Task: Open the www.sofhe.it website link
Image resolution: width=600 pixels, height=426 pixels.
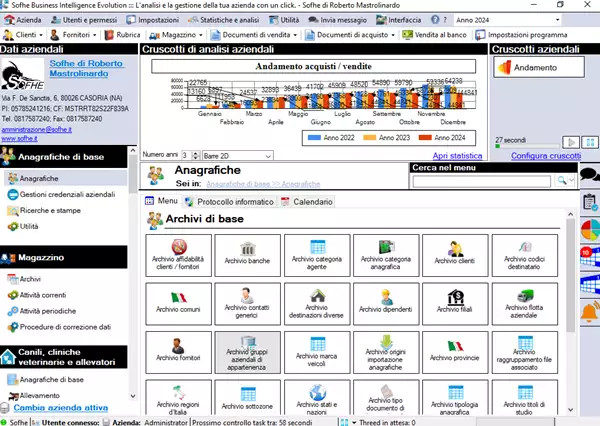Action: [x=20, y=139]
